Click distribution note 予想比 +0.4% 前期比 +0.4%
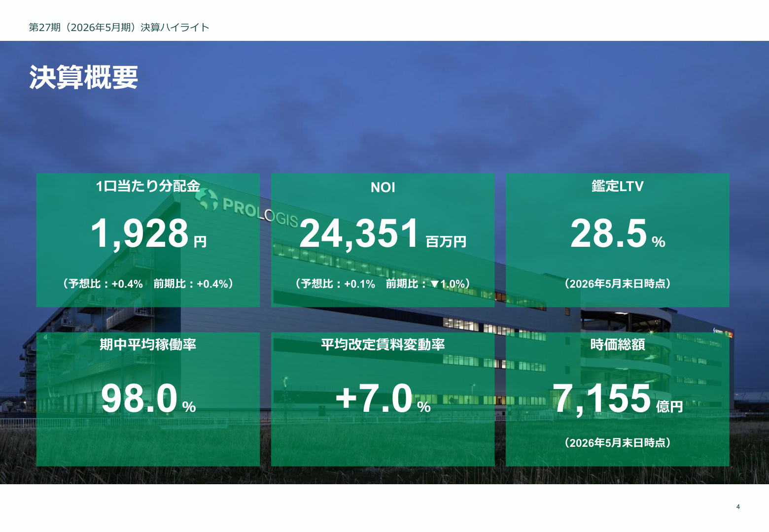The height and width of the screenshot is (532, 769). point(148,284)
